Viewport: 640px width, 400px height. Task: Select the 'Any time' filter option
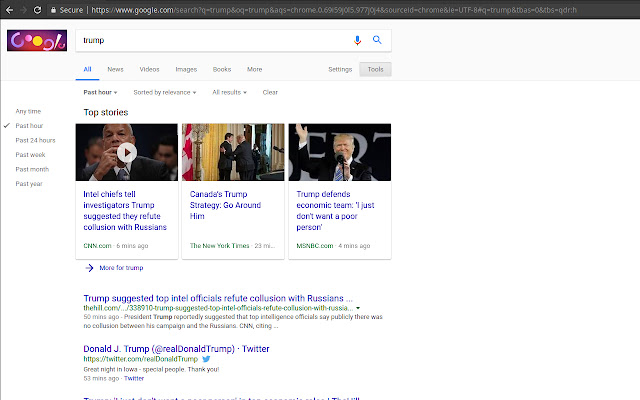(x=28, y=111)
